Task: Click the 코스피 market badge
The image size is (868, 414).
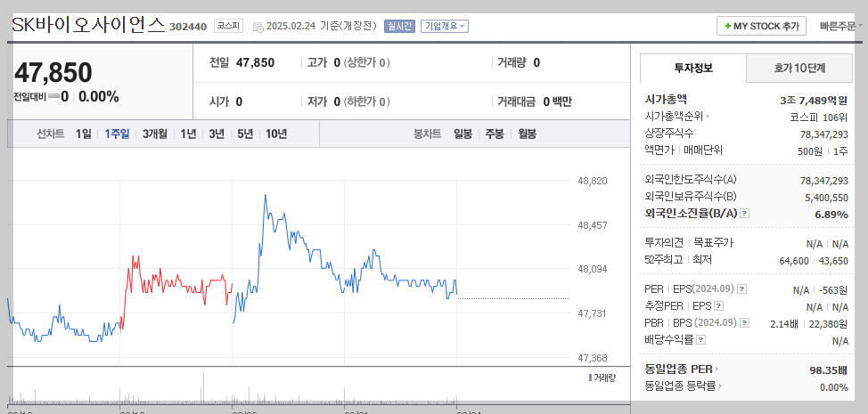Action: [228, 26]
